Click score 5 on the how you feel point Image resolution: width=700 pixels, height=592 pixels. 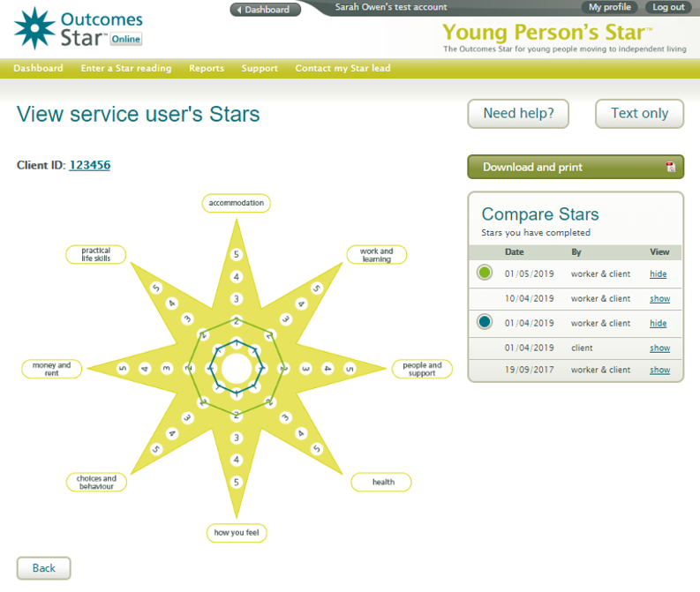(x=237, y=482)
